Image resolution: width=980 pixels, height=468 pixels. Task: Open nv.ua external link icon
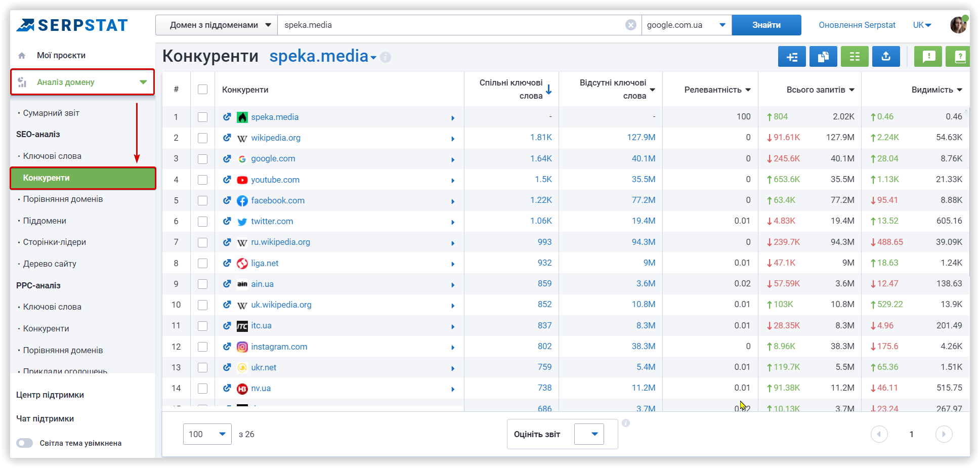tap(227, 388)
